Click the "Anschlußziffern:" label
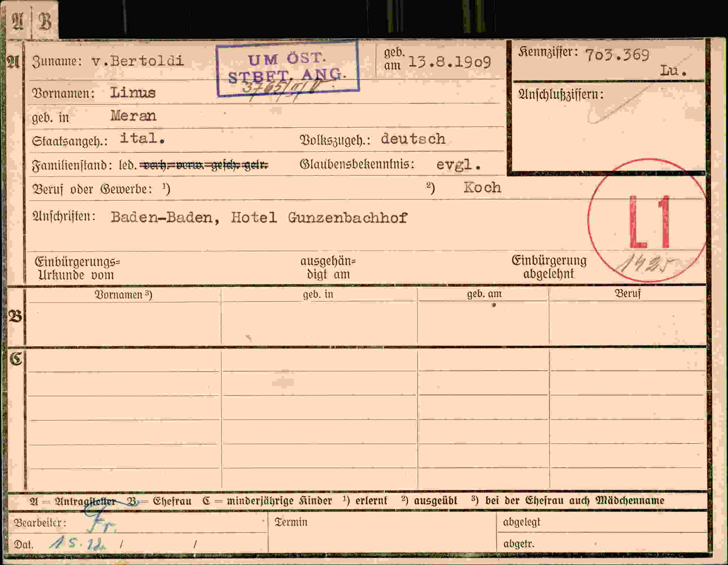The width and height of the screenshot is (728, 565). click(x=561, y=95)
